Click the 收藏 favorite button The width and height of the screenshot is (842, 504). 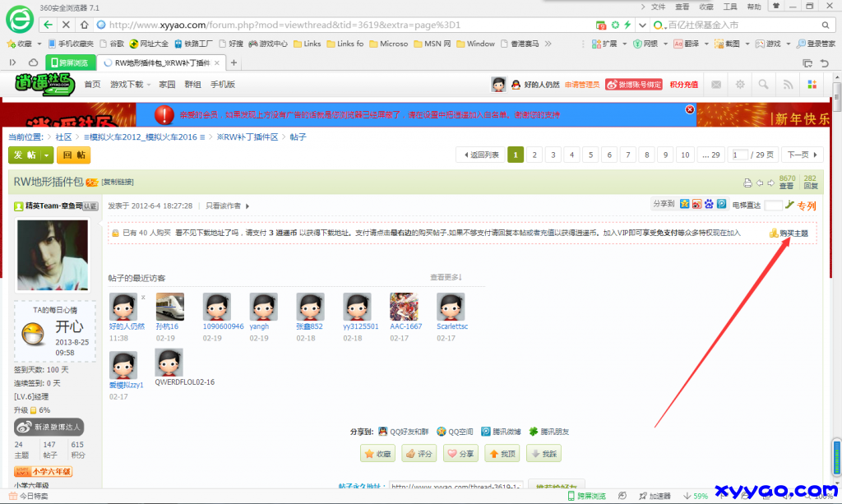tap(377, 453)
